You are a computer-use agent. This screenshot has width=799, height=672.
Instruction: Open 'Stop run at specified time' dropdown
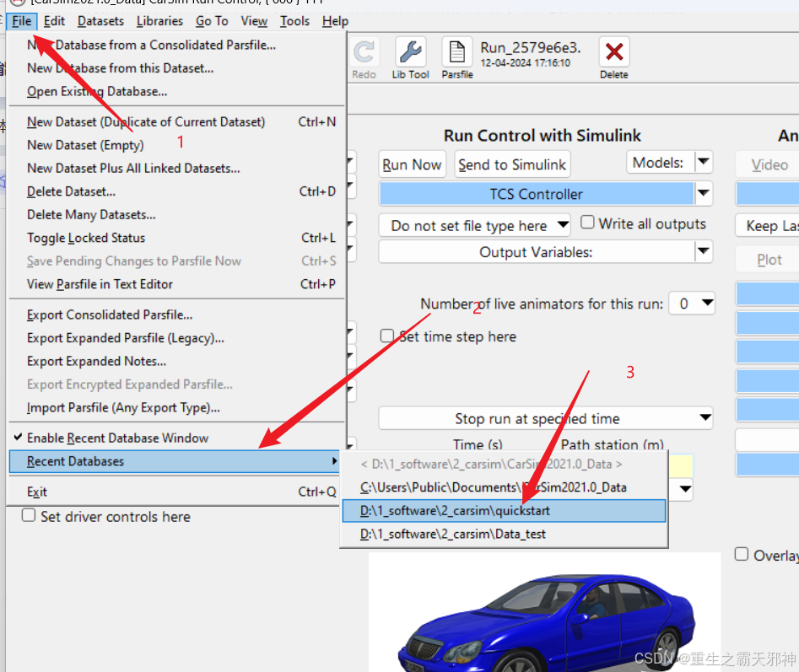click(545, 418)
